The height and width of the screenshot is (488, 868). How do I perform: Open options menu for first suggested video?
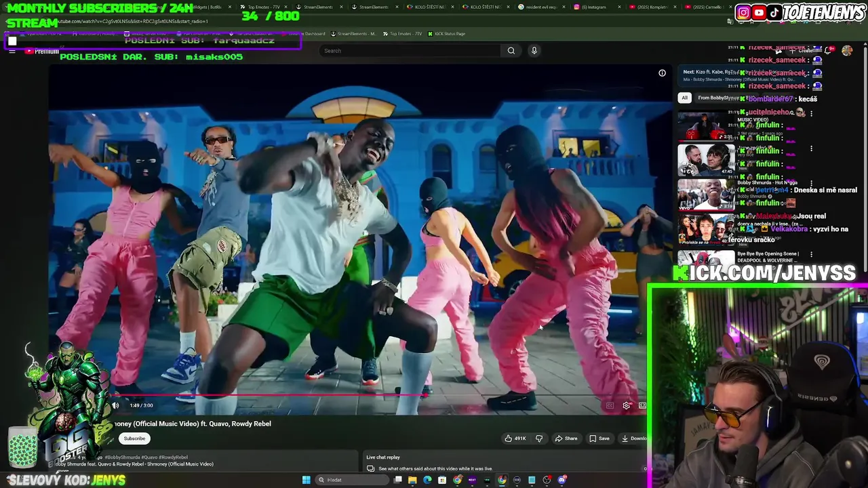811,113
